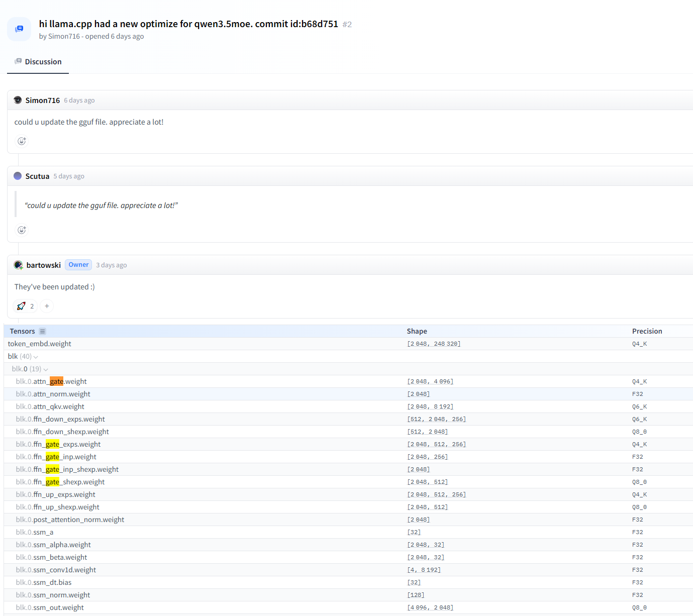The image size is (693, 616).
Task: Click the Precision column header
Action: click(x=647, y=331)
